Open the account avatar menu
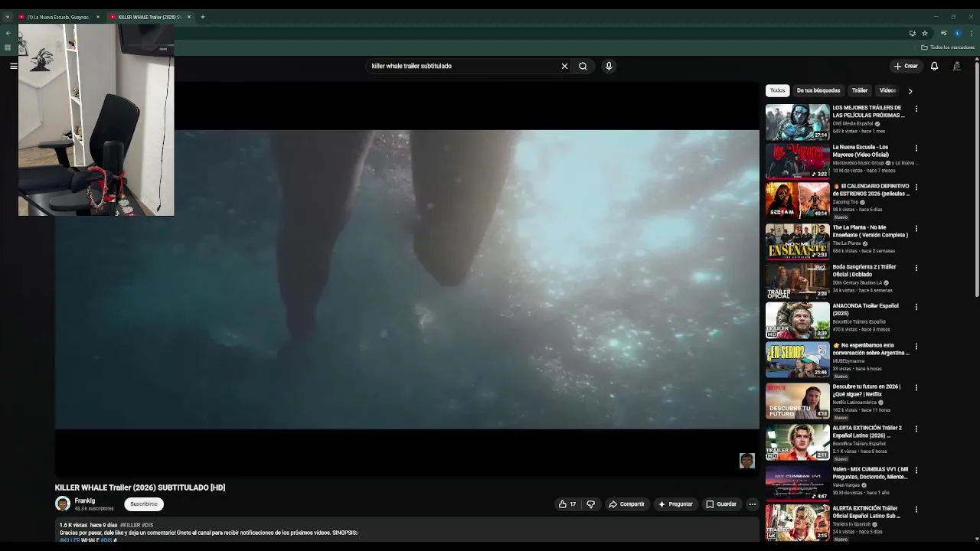The height and width of the screenshot is (551, 980). (x=957, y=66)
